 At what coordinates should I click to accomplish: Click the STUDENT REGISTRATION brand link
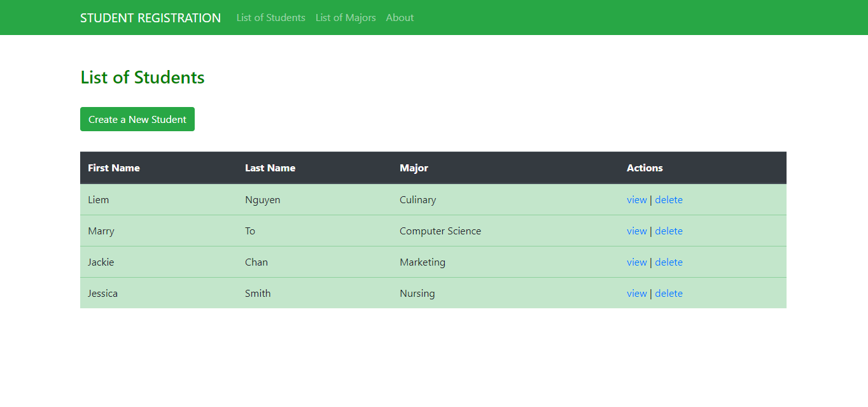coord(150,18)
